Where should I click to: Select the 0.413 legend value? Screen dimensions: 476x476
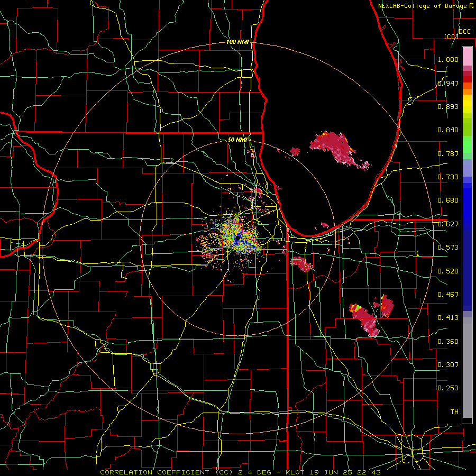click(x=448, y=318)
